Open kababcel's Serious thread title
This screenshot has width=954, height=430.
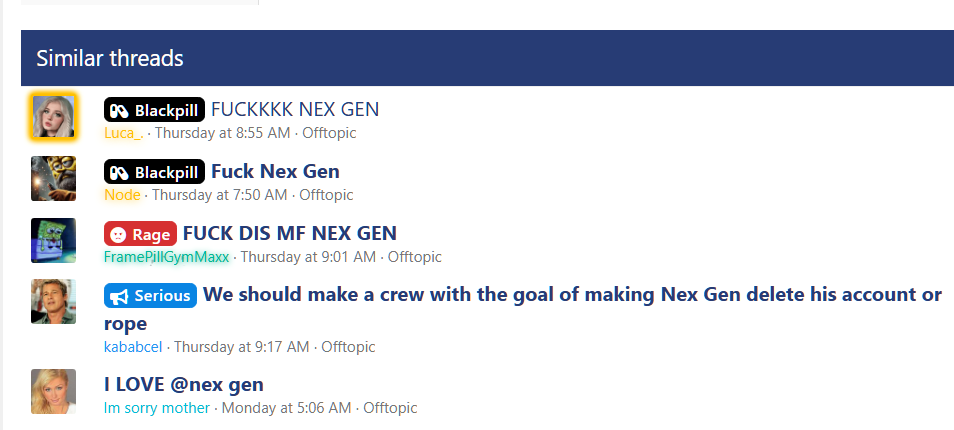pos(572,295)
